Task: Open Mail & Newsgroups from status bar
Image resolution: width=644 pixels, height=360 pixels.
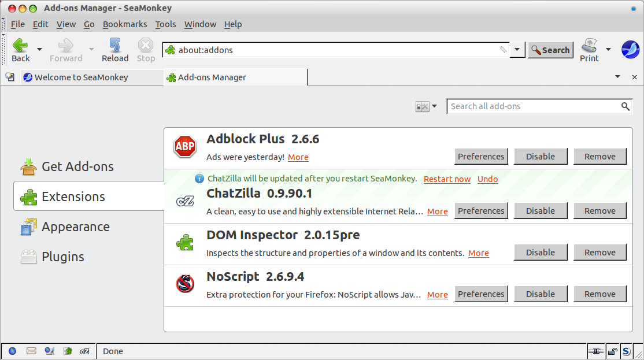Action: click(31, 351)
